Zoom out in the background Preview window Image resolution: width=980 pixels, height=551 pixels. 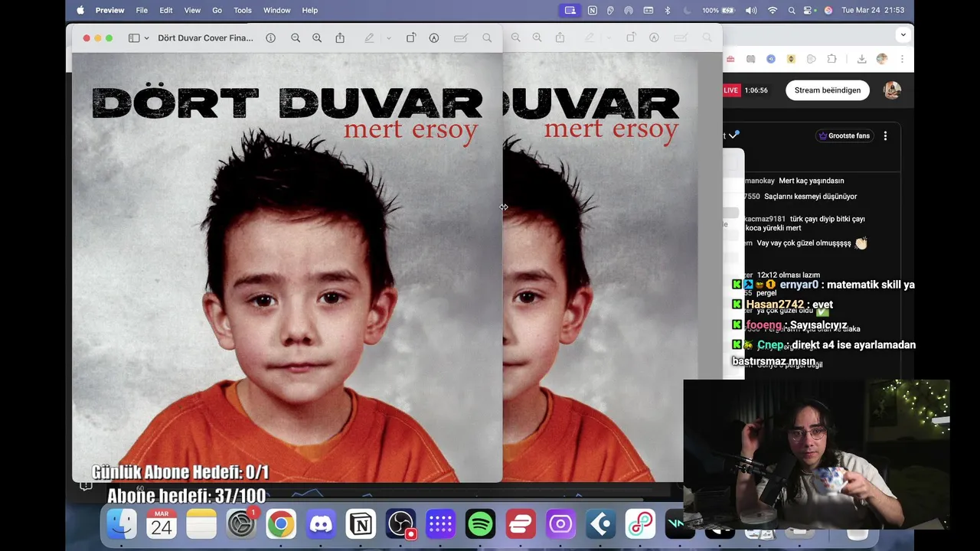(x=516, y=37)
